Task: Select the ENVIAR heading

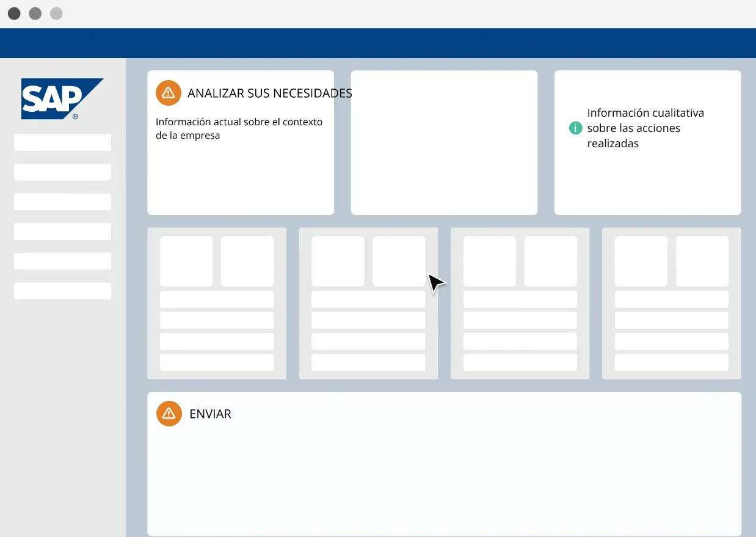Action: point(211,414)
